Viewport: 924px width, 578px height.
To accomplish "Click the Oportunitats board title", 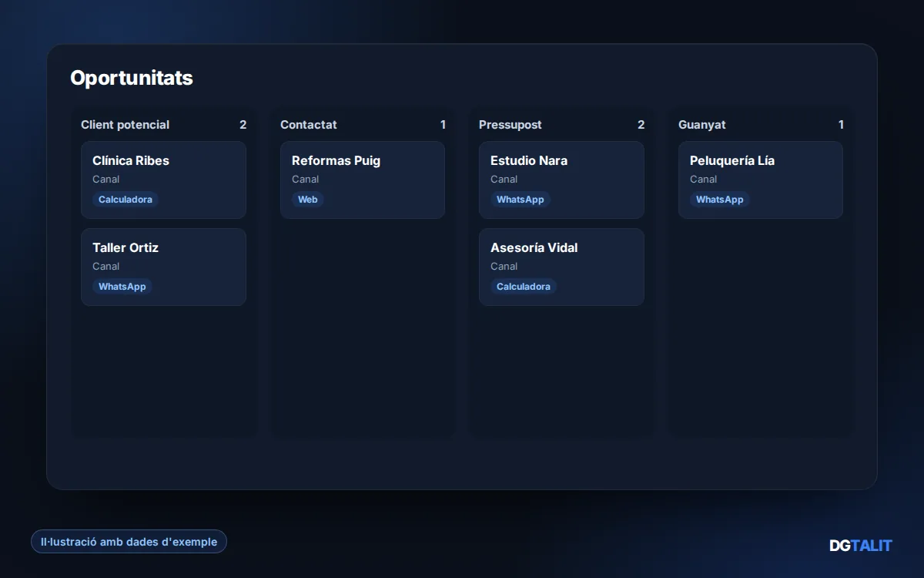I will coord(132,78).
